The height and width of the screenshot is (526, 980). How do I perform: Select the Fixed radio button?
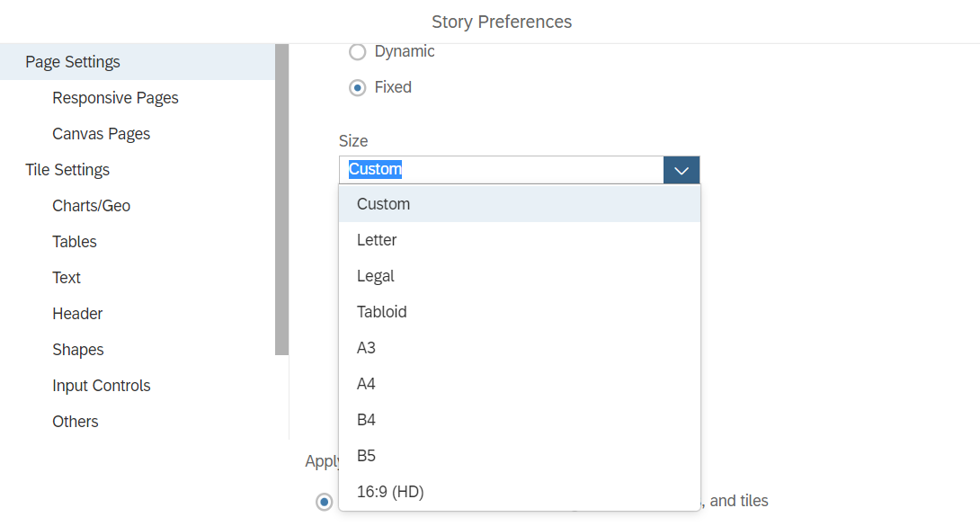(x=358, y=88)
